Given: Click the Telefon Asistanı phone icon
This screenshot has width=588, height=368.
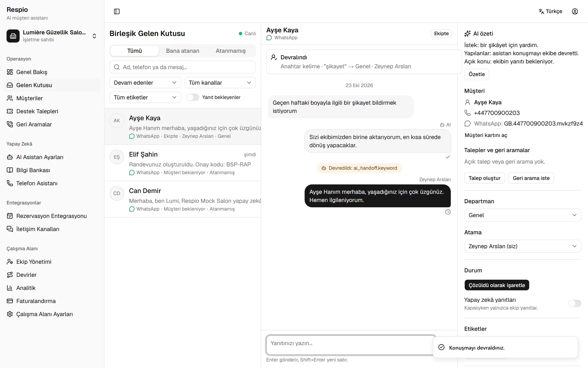Looking at the screenshot, I should 10,183.
